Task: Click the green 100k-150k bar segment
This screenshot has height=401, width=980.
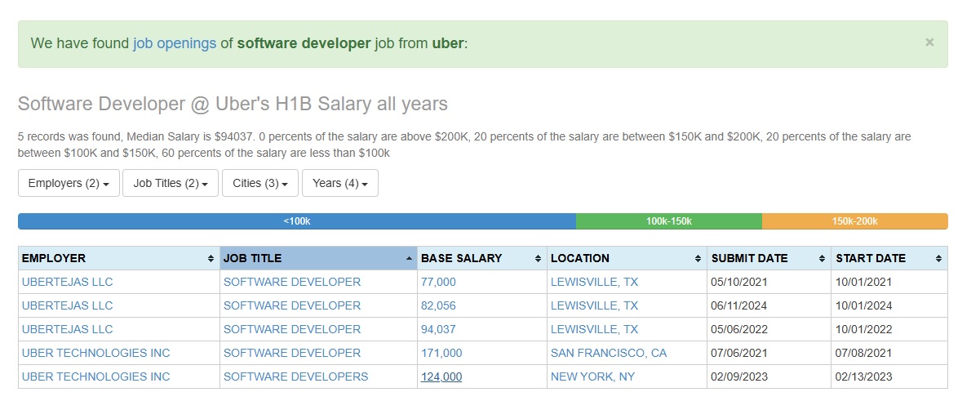Action: [669, 221]
